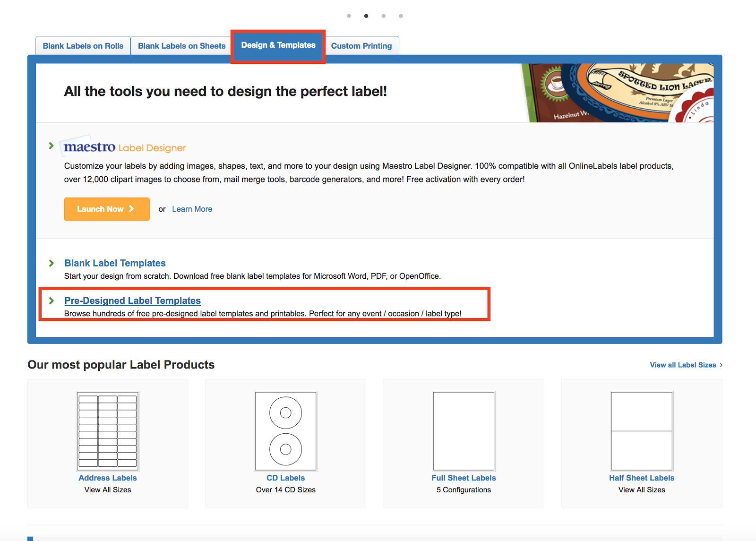Launch Maestro with Launch Now button

[x=107, y=209]
